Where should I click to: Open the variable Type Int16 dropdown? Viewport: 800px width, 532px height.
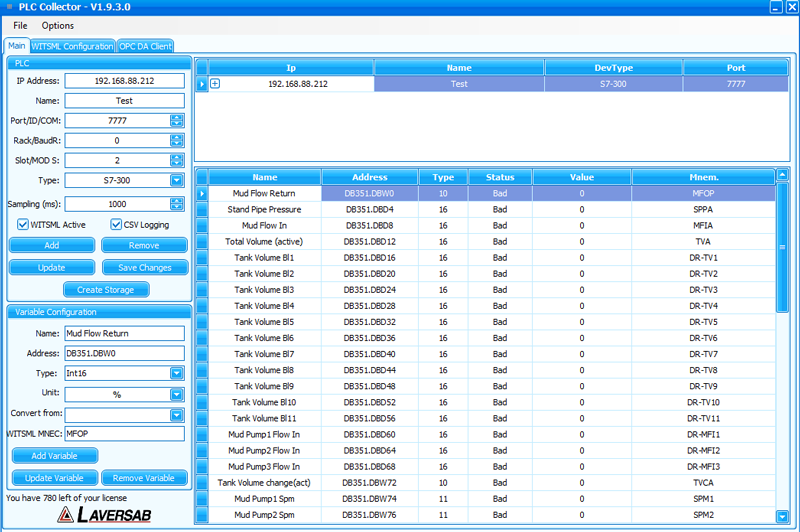[x=177, y=374]
